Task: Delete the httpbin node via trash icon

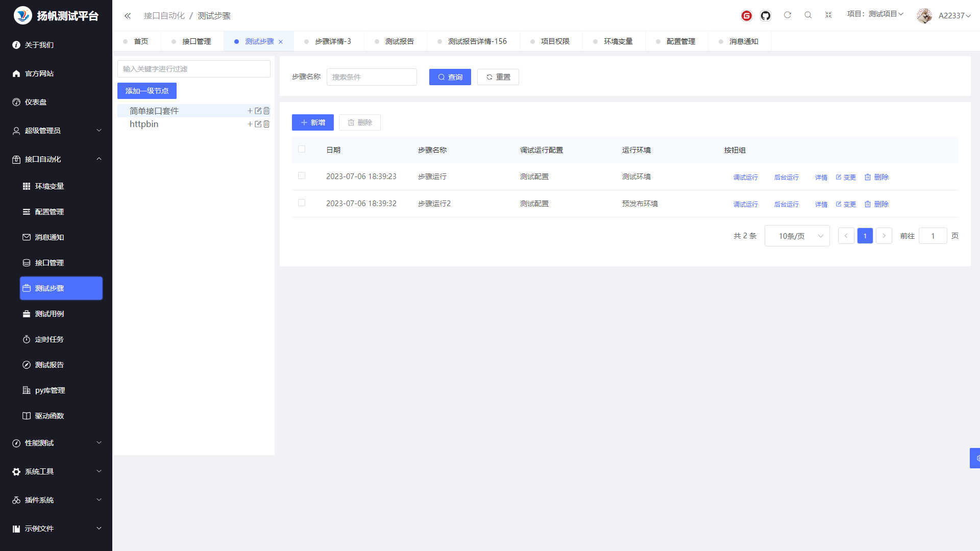Action: pyautogui.click(x=266, y=124)
